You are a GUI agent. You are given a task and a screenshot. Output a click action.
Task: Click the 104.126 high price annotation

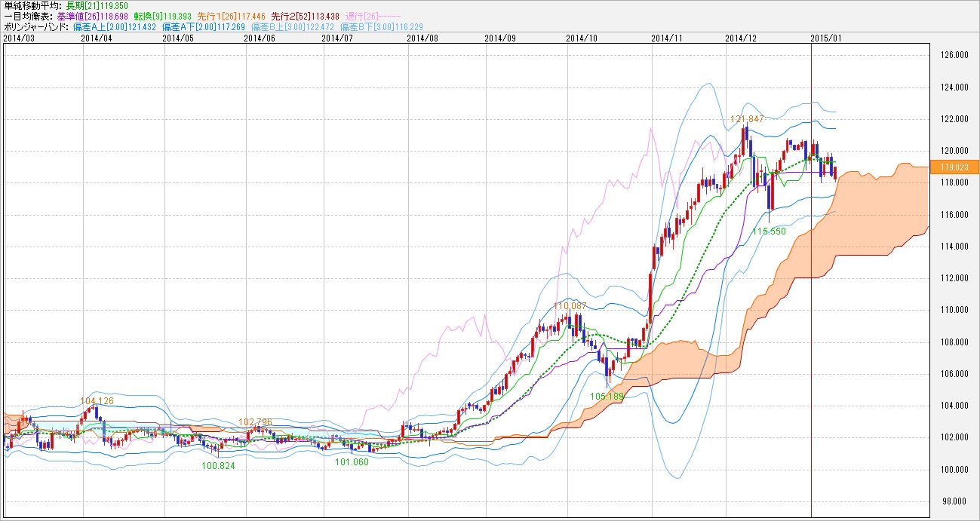click(97, 401)
